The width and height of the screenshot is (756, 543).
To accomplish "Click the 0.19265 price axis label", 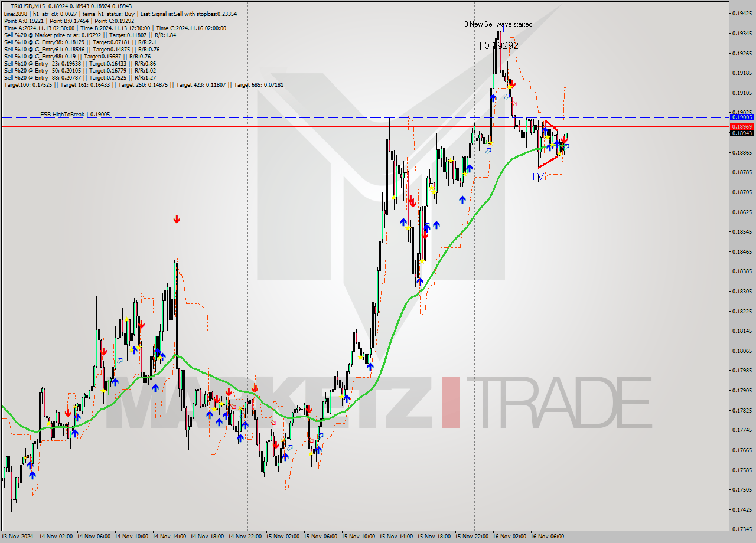I will tap(742, 53).
